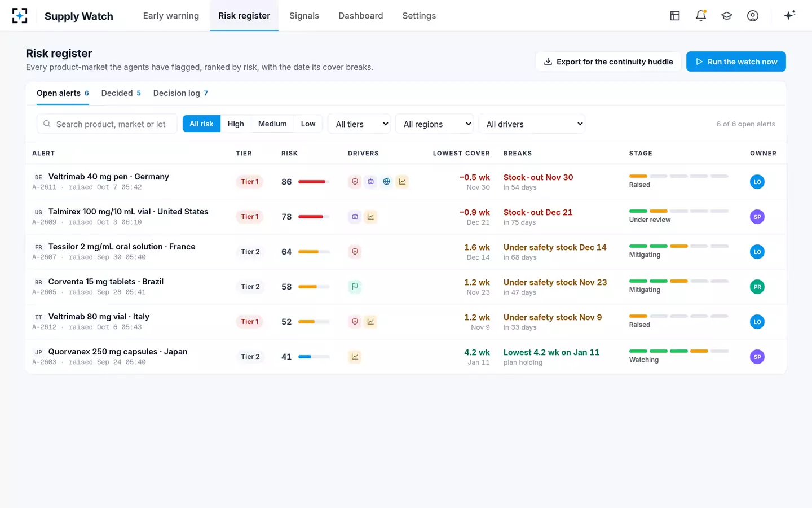This screenshot has height=508, width=812.
Task: Click the Tier 1 badge on Talmirex row
Action: point(250,217)
